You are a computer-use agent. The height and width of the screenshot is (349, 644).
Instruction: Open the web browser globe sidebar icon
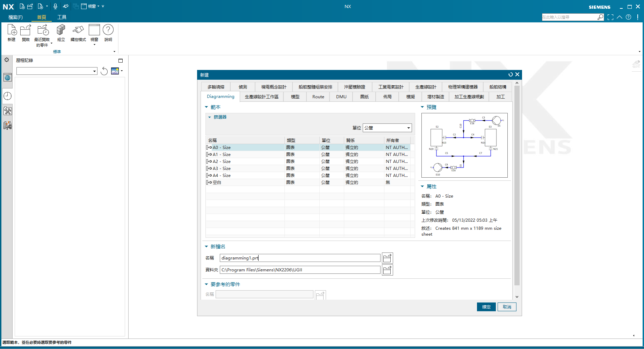click(x=8, y=78)
